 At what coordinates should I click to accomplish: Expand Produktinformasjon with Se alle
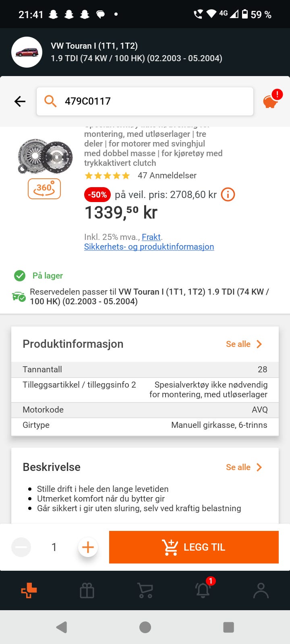click(244, 344)
